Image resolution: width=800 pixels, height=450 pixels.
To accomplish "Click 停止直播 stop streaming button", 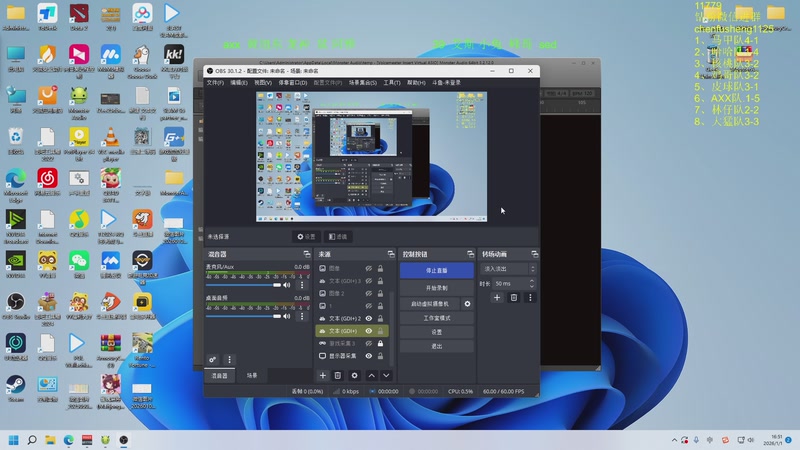I will coord(437,270).
